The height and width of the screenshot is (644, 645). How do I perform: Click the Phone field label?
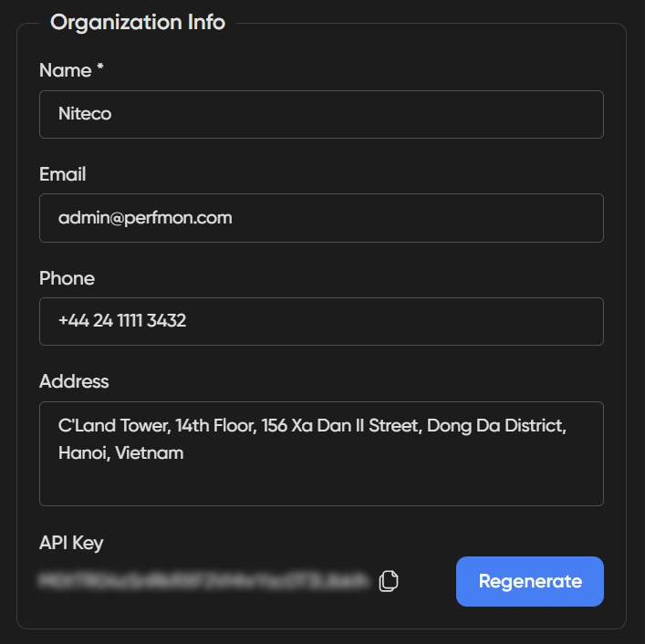coord(67,278)
